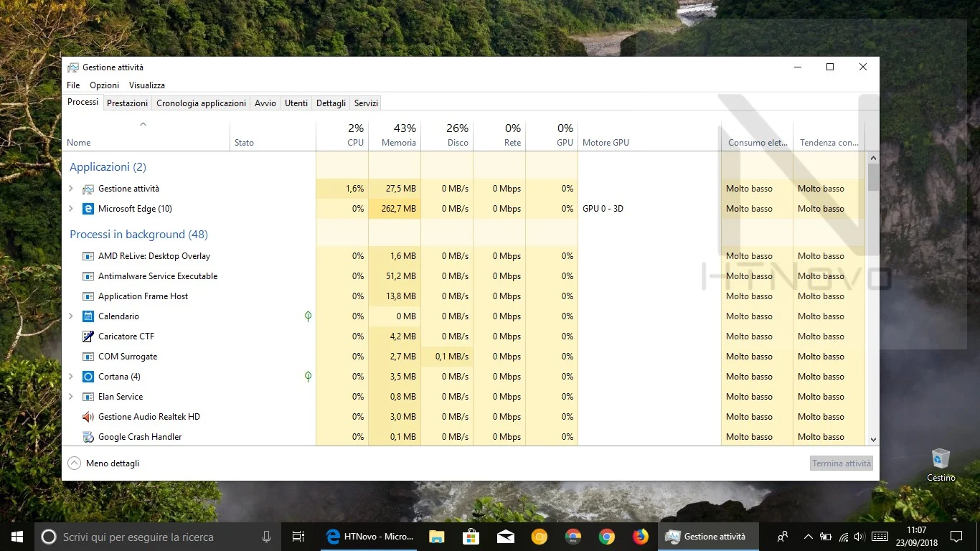
Task: Click the process list scroll up arrow
Action: [x=873, y=158]
